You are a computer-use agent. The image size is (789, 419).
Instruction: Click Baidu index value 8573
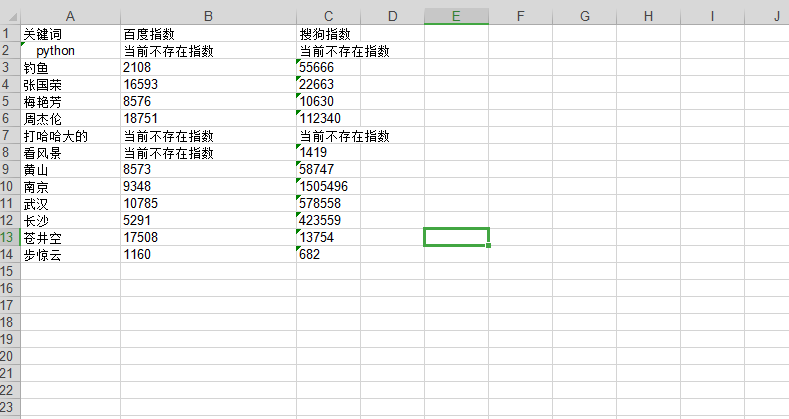(x=208, y=170)
